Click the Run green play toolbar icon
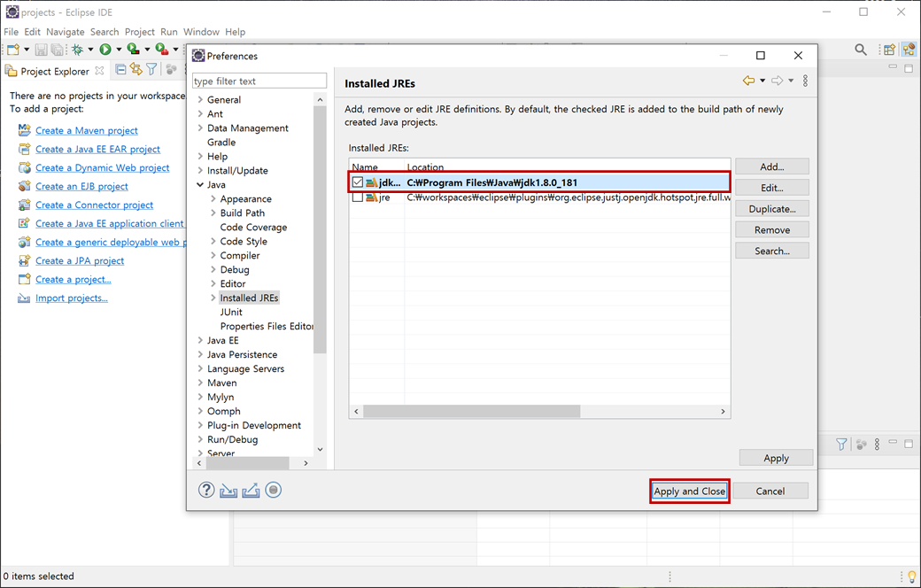The image size is (921, 588). pyautogui.click(x=105, y=50)
